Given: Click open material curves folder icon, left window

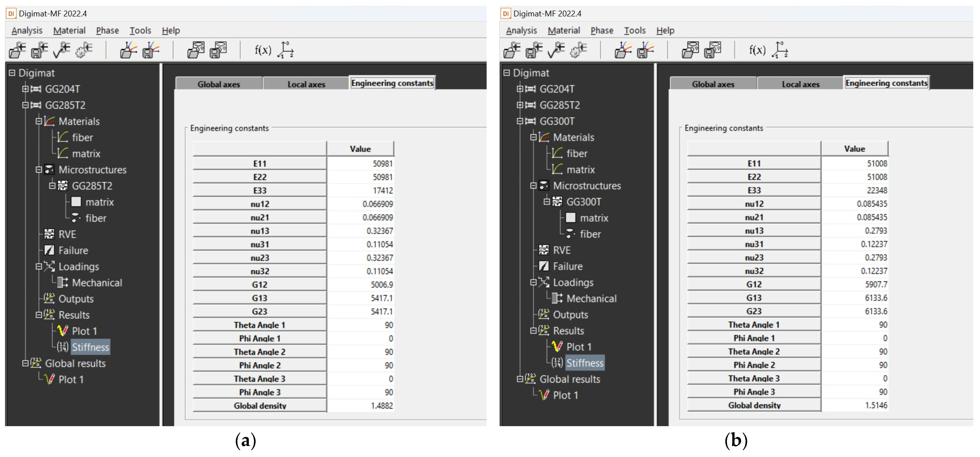Looking at the screenshot, I should point(129,50).
